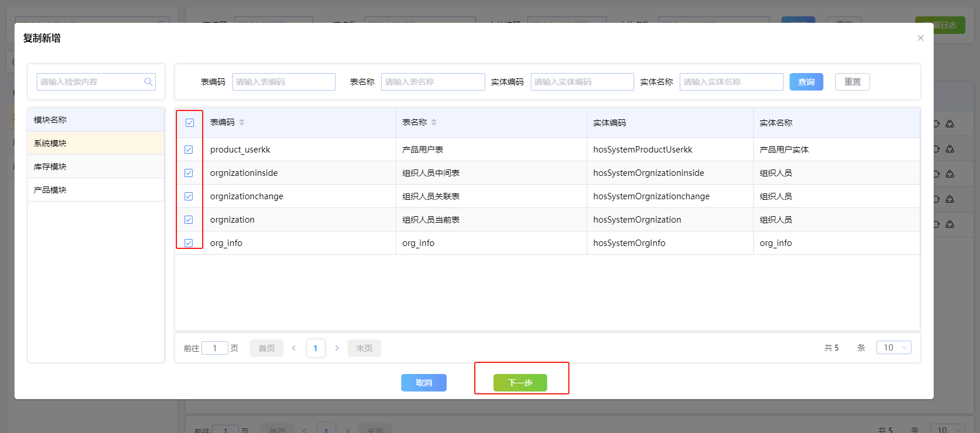The width and height of the screenshot is (980, 433).
Task: Click the hosSystemProductUserkk entity code cell
Action: tap(670, 150)
